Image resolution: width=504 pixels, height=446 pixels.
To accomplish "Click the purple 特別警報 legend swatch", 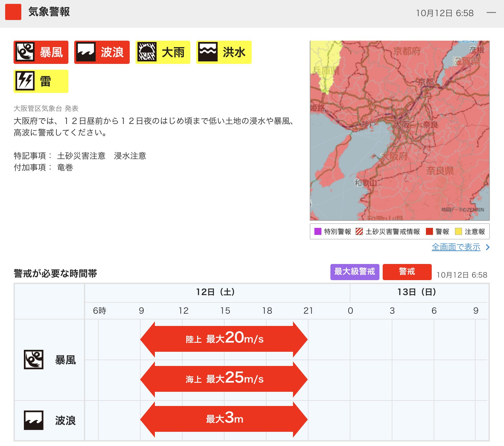I will click(318, 231).
